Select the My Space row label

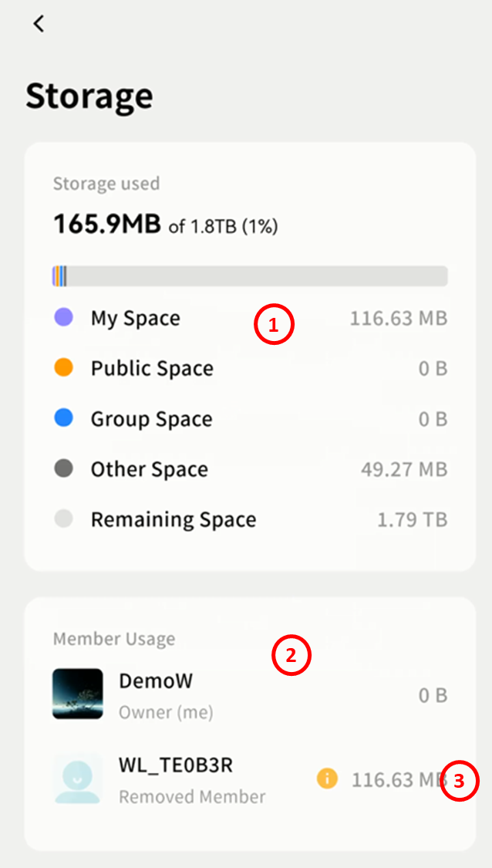pyautogui.click(x=136, y=319)
